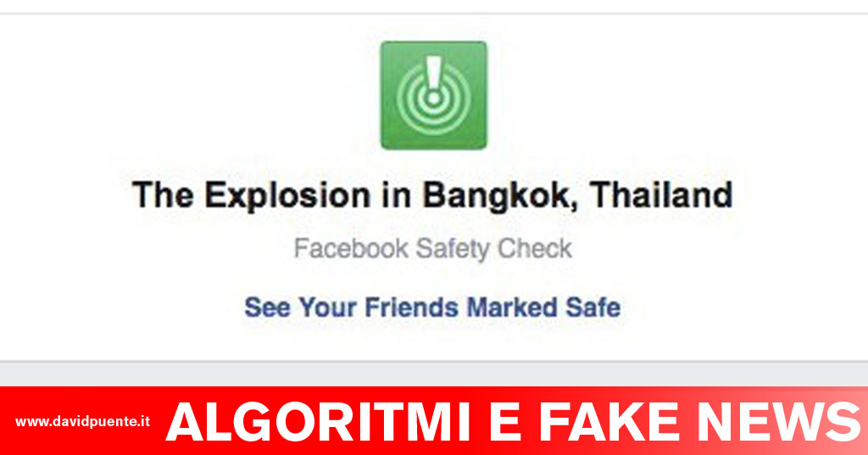
Task: Click the white exclamation mark in the icon
Action: click(x=434, y=79)
